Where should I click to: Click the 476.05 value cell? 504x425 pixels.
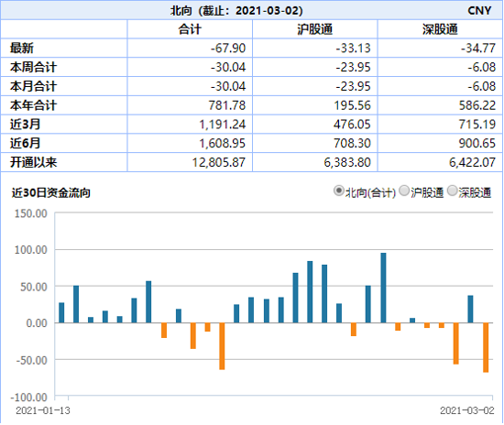tap(352, 125)
